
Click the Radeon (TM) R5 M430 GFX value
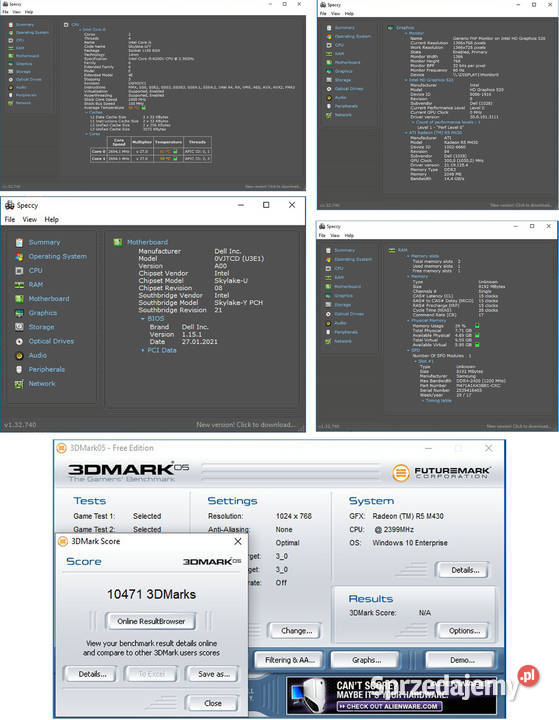click(x=408, y=516)
